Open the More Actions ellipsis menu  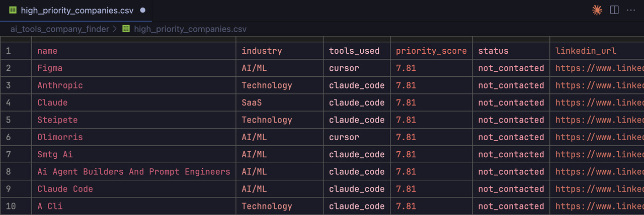631,10
